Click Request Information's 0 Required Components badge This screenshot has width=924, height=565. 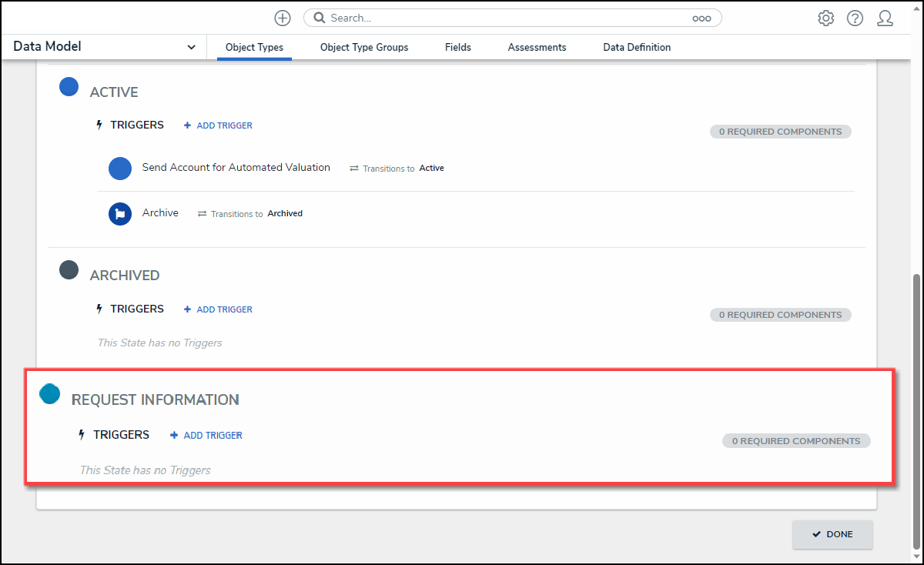point(796,441)
